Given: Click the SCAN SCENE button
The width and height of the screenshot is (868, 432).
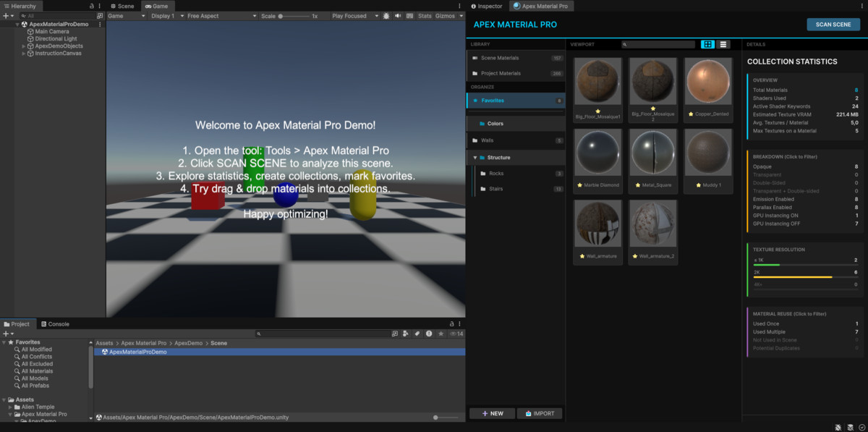Looking at the screenshot, I should tap(833, 24).
